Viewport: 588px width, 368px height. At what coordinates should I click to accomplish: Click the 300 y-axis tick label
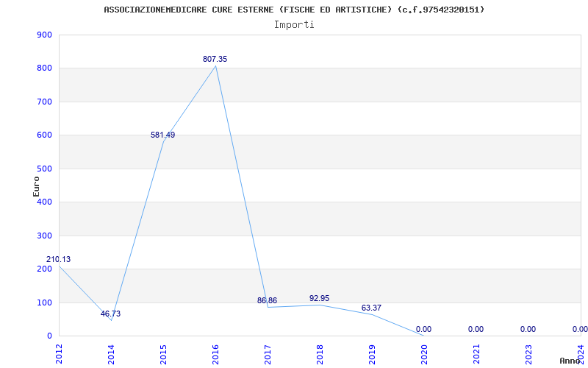coord(44,236)
